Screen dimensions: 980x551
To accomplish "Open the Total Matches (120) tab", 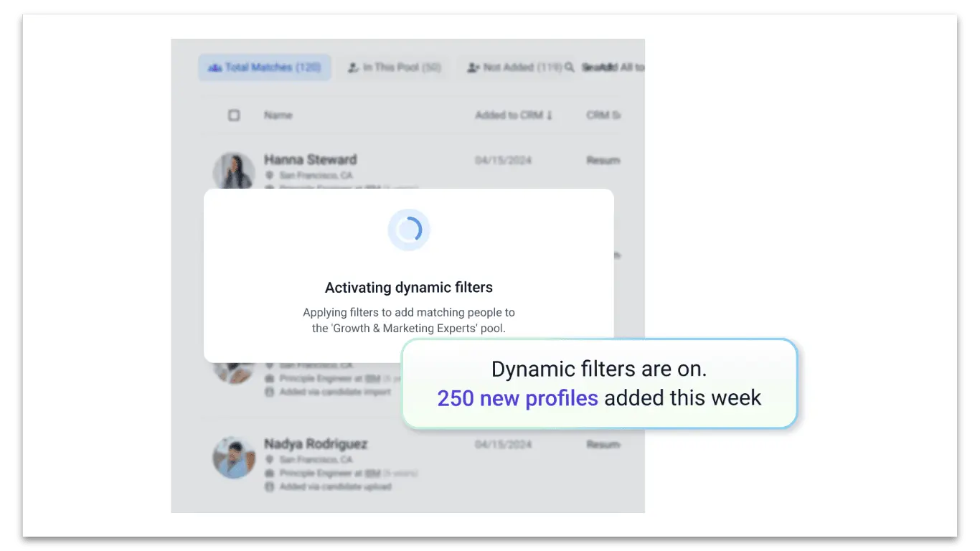I will [x=265, y=67].
